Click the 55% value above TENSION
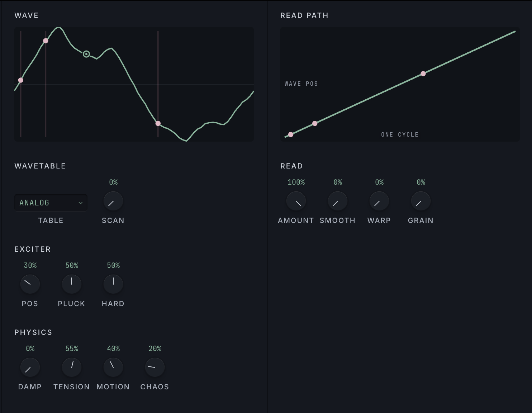Viewport: 532px width, 413px height. pyautogui.click(x=72, y=348)
